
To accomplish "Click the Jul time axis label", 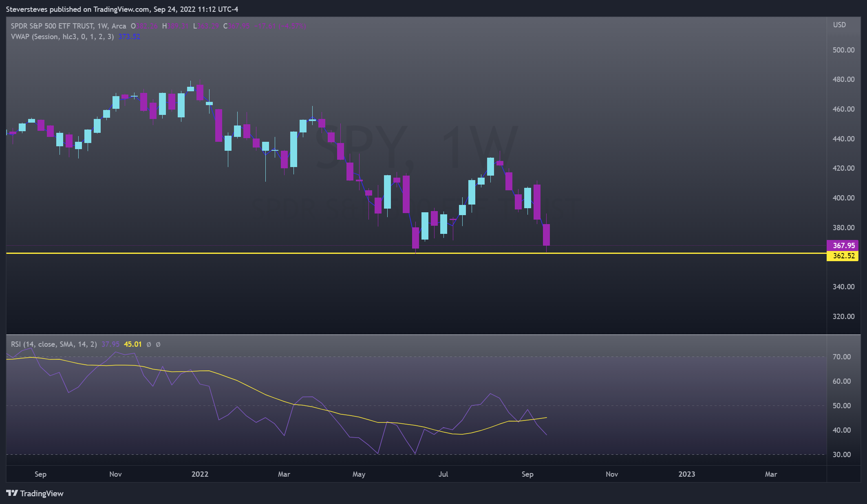I will 443,474.
